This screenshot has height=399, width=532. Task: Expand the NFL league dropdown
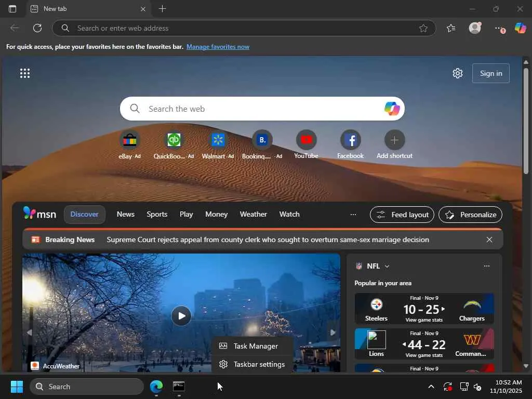pos(387,267)
